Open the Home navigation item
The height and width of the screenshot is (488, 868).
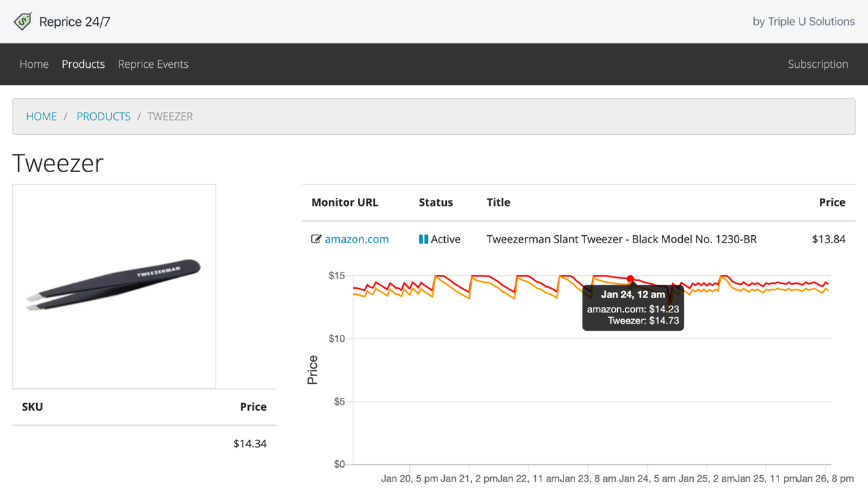[x=34, y=64]
